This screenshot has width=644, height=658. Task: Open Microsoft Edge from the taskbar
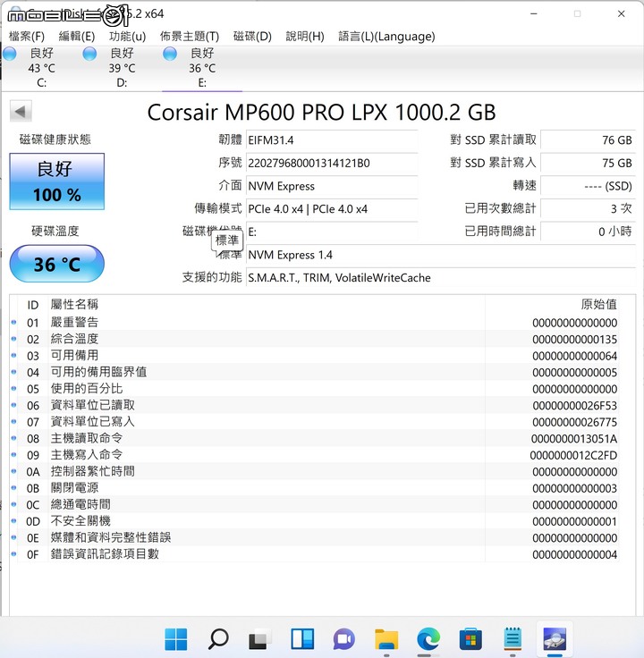point(428,638)
